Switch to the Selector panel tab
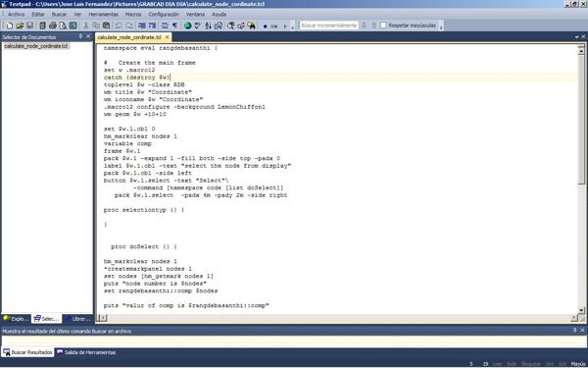Viewport: 588px width, 368px height. click(46, 319)
